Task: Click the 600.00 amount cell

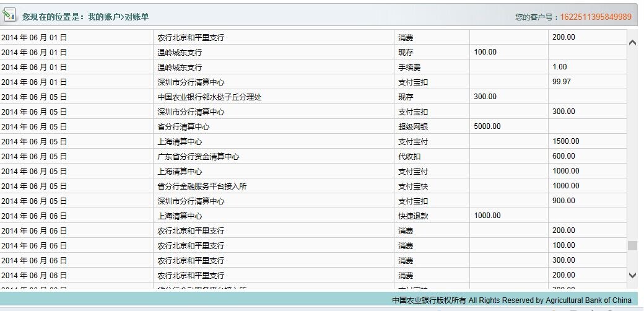Action: pyautogui.click(x=563, y=155)
